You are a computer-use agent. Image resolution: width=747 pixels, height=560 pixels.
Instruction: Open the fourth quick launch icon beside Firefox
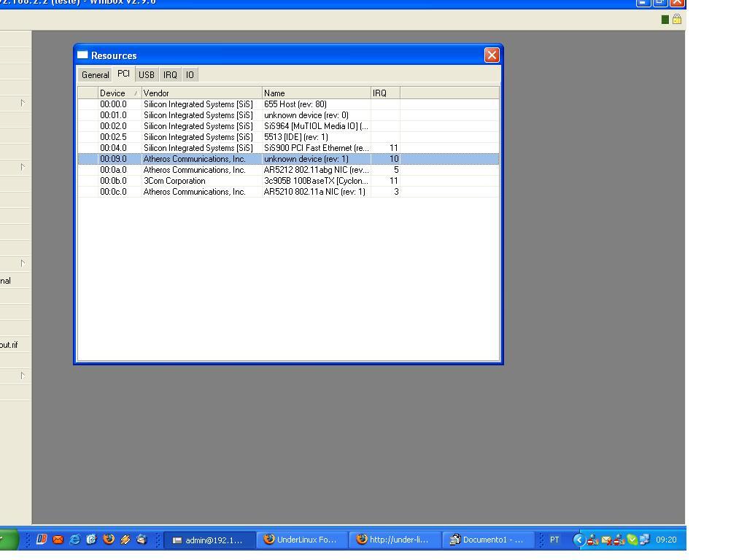tap(91, 540)
